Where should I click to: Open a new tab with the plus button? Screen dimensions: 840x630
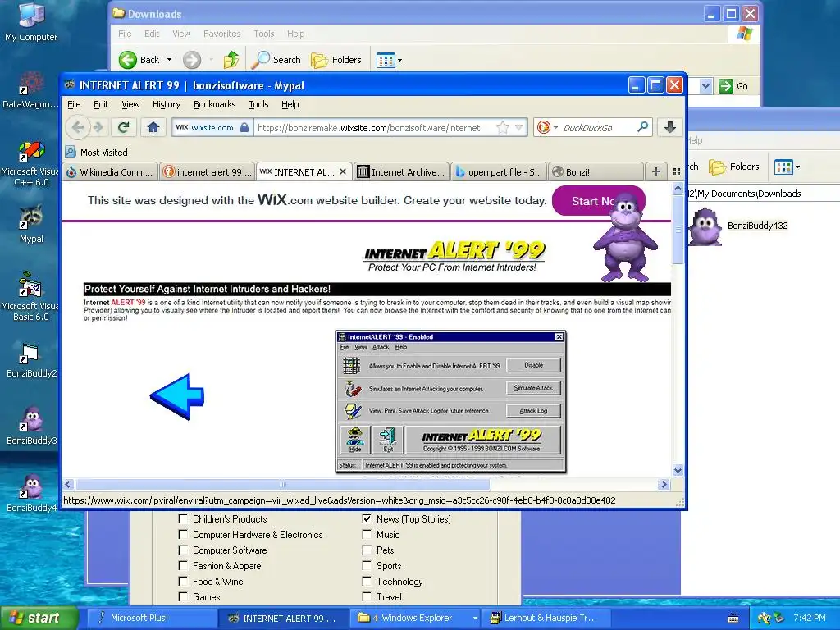click(655, 171)
